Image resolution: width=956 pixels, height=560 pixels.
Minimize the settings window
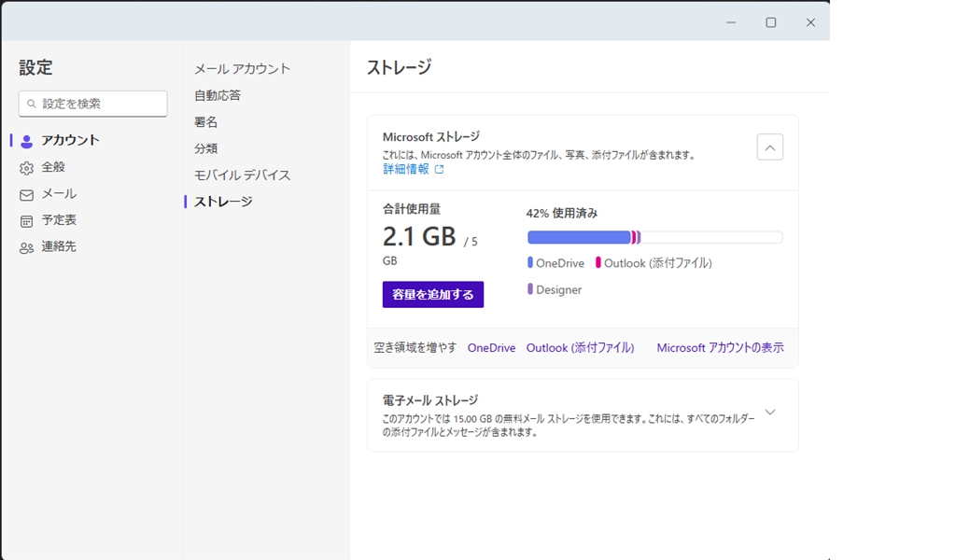(x=731, y=22)
